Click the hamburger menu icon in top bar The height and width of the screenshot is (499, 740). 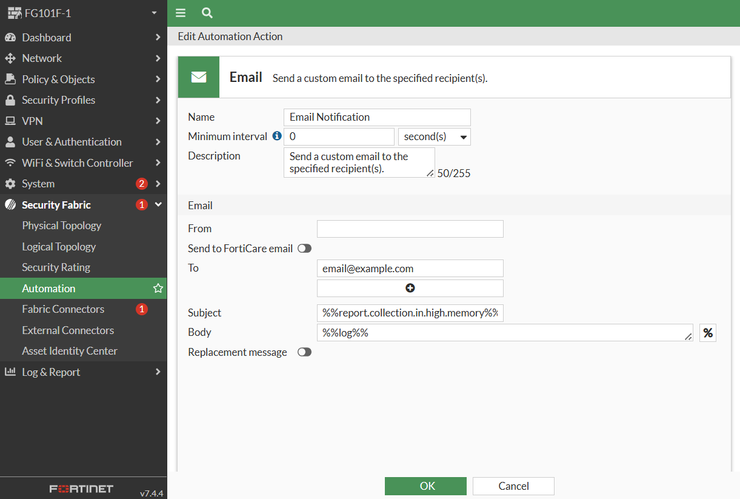coord(181,13)
